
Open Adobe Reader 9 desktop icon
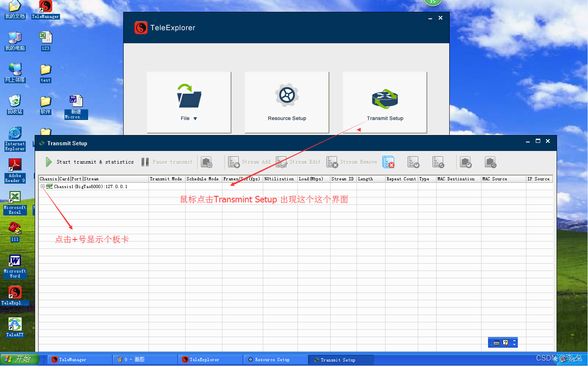tap(15, 171)
